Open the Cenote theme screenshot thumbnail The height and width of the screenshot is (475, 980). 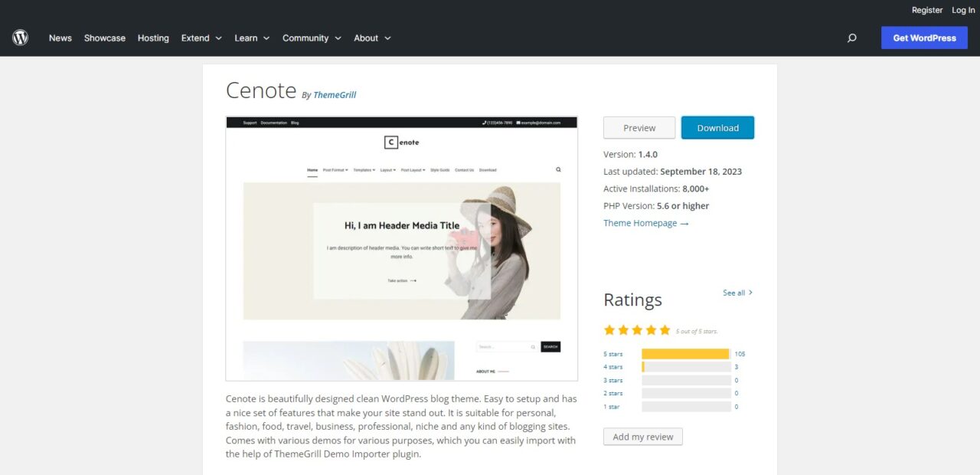click(x=402, y=248)
